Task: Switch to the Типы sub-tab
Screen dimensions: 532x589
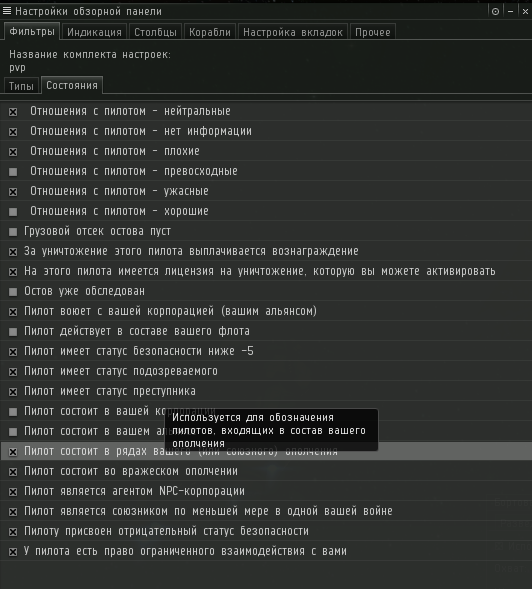Action: [21, 86]
